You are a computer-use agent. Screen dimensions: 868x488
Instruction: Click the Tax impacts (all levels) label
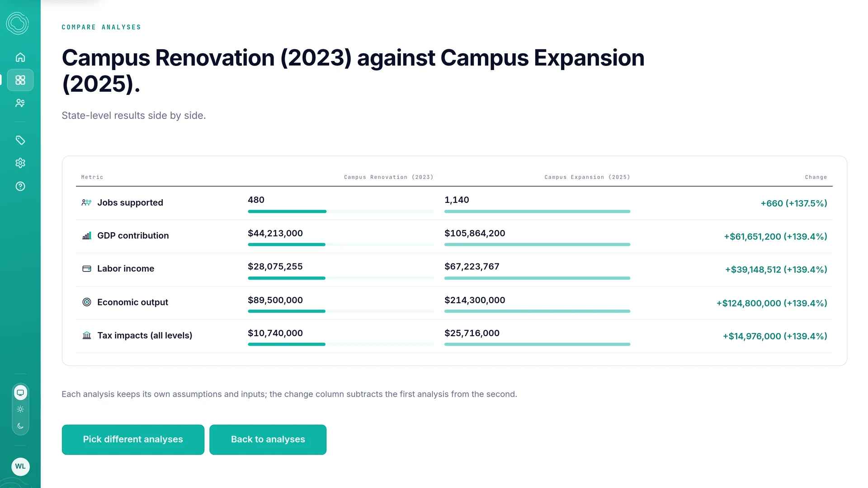tap(145, 335)
